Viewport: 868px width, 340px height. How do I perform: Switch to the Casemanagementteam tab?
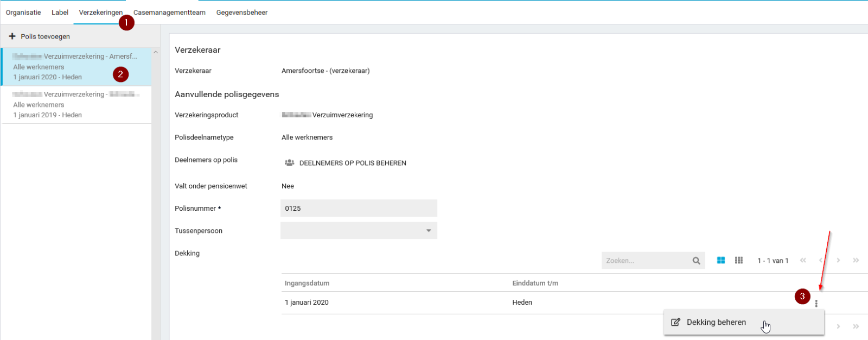coord(169,12)
